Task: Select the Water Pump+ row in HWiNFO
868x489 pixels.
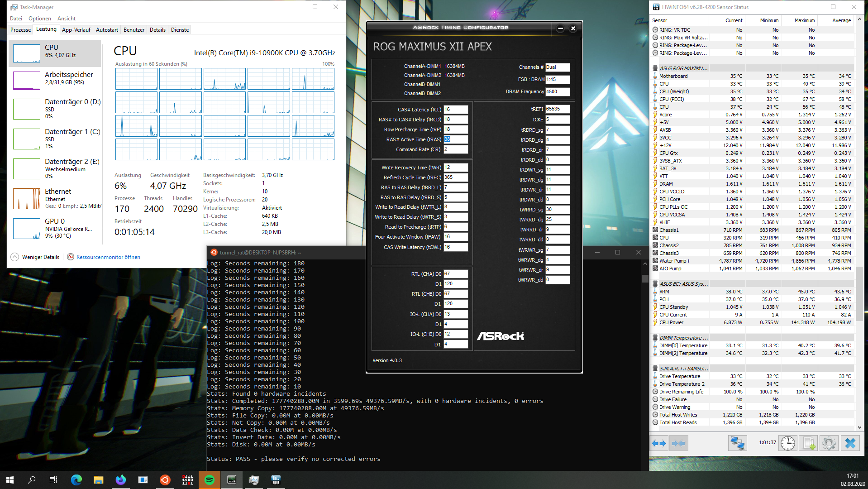Action: (752, 261)
